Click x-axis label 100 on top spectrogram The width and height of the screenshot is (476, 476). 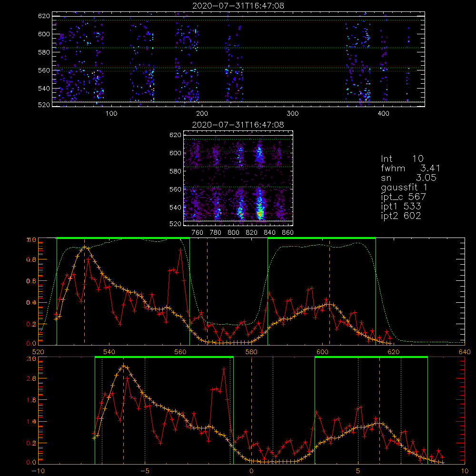pos(111,114)
